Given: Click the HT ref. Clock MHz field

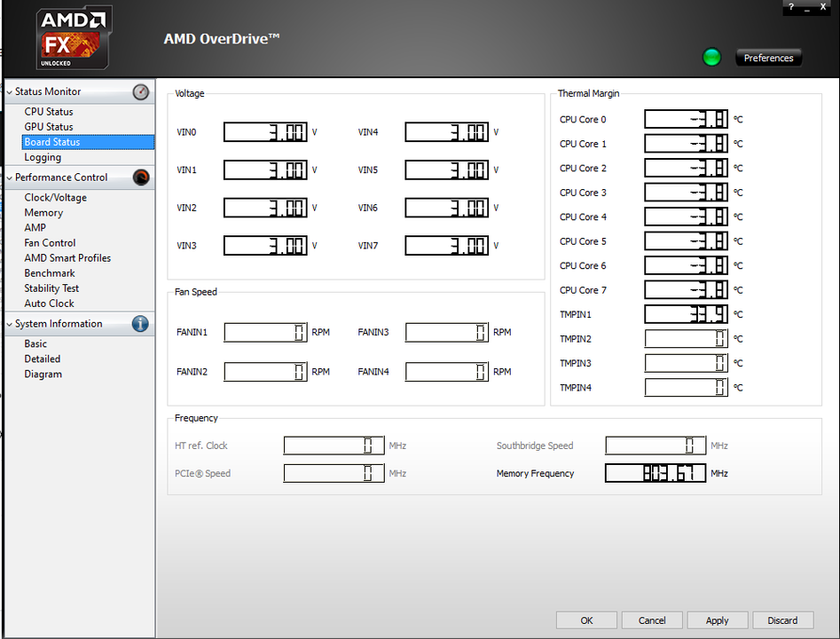Looking at the screenshot, I should click(334, 446).
